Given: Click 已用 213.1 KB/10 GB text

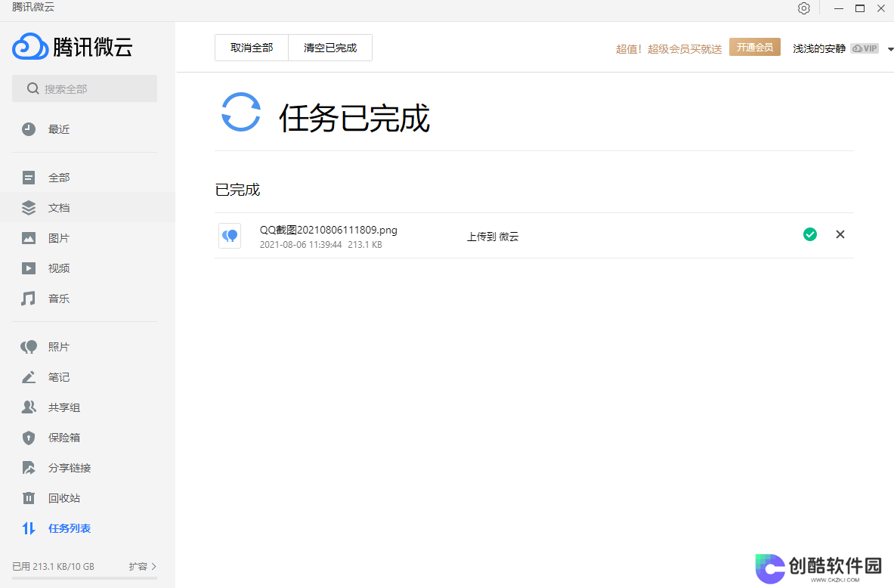Looking at the screenshot, I should coord(53,566).
